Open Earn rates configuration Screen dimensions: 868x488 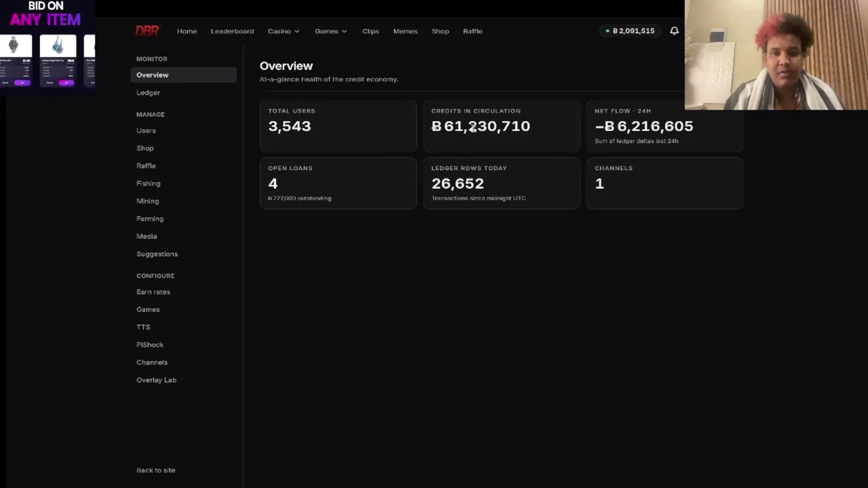click(x=153, y=292)
